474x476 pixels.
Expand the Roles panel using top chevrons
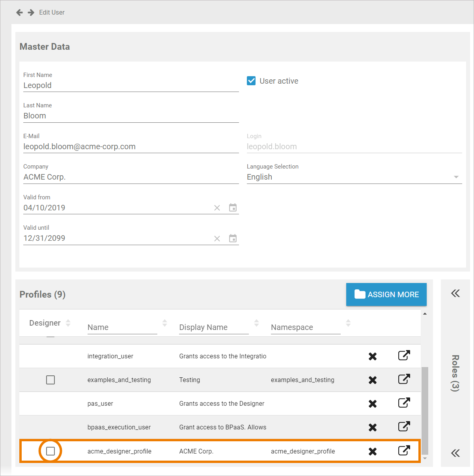tap(455, 293)
